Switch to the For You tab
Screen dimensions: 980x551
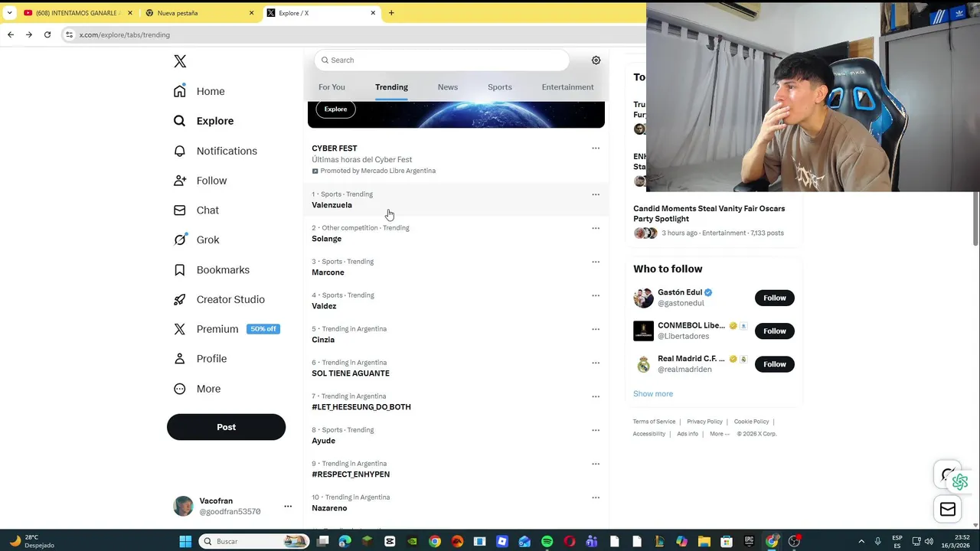332,87
